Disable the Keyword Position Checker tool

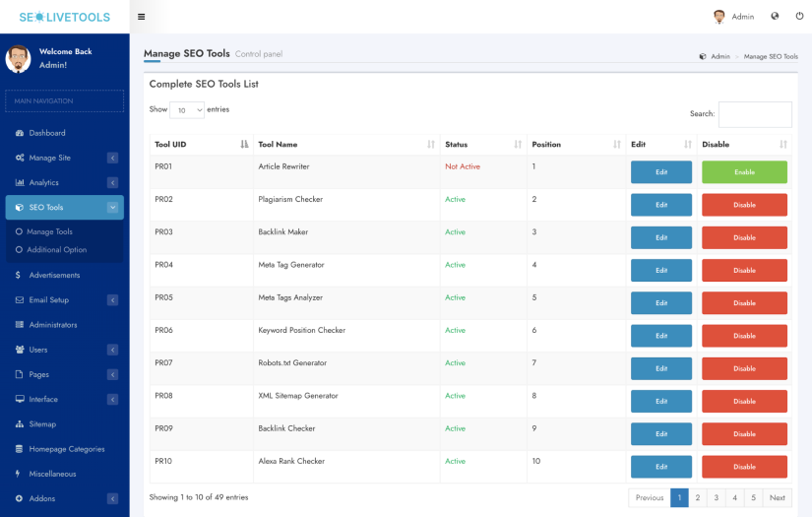(x=744, y=336)
